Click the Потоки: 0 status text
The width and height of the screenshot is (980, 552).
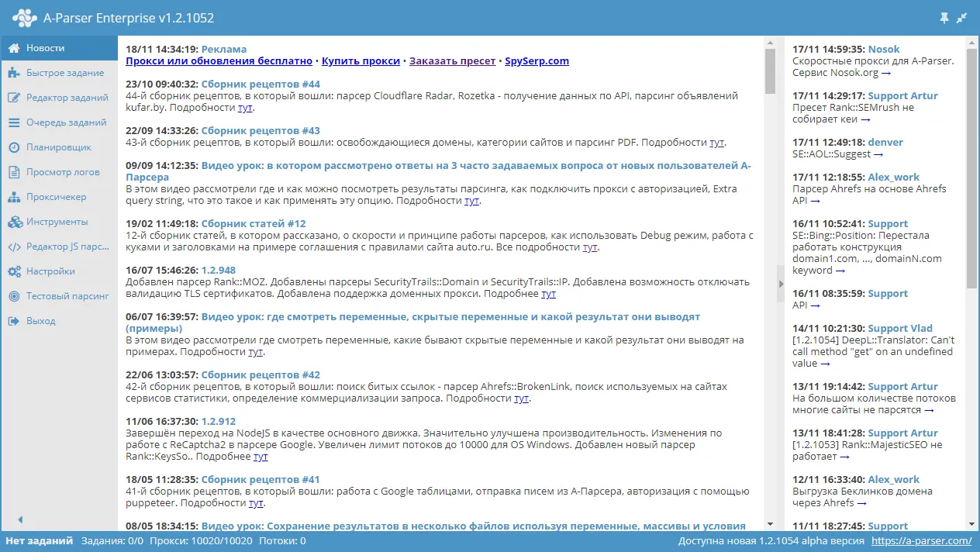(281, 541)
